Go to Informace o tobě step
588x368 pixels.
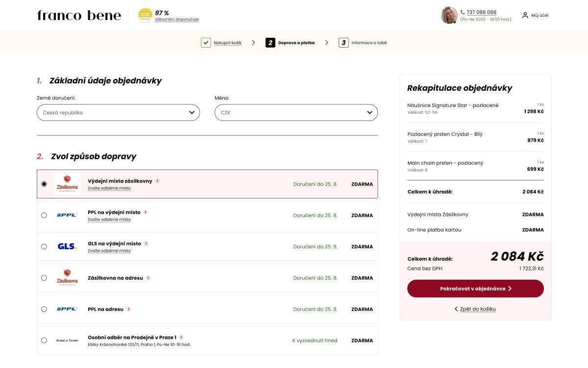coord(369,43)
